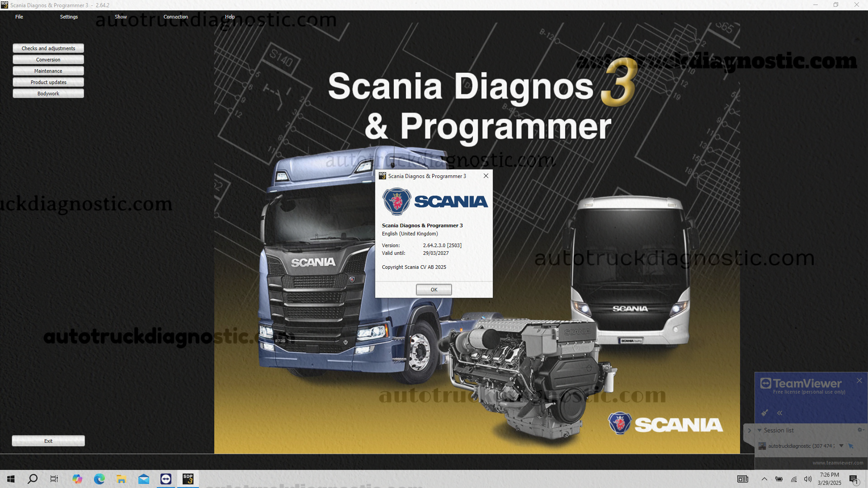
Task: Click the TeamViewer side panel arrow tab
Action: (x=749, y=431)
